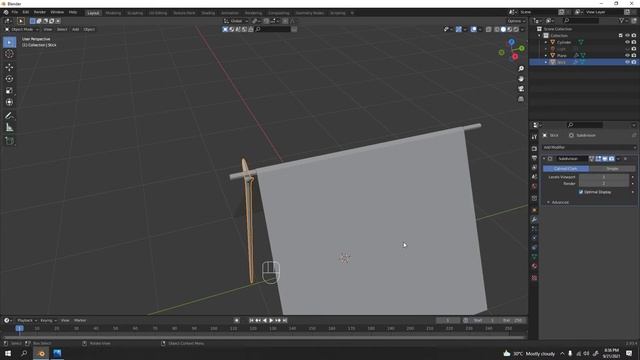Viewport: 640px width, 360px height.
Task: Select the Rotate tool
Action: pyautogui.click(x=9, y=78)
